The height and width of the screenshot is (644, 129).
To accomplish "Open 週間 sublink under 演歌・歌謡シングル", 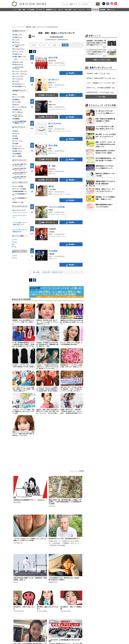I will (x=15, y=59).
